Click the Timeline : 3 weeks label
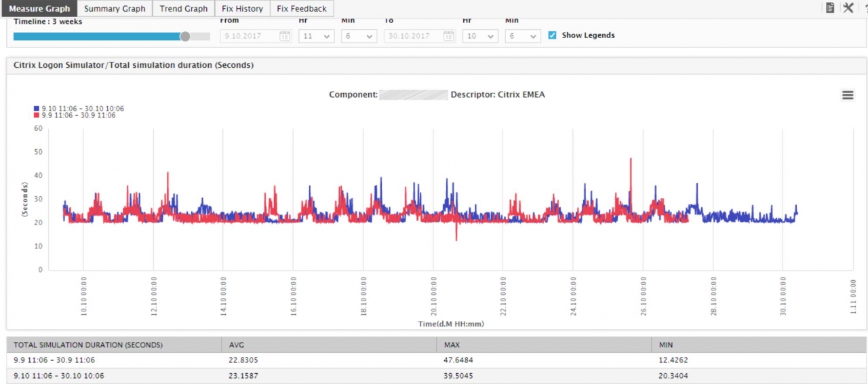 [x=47, y=22]
